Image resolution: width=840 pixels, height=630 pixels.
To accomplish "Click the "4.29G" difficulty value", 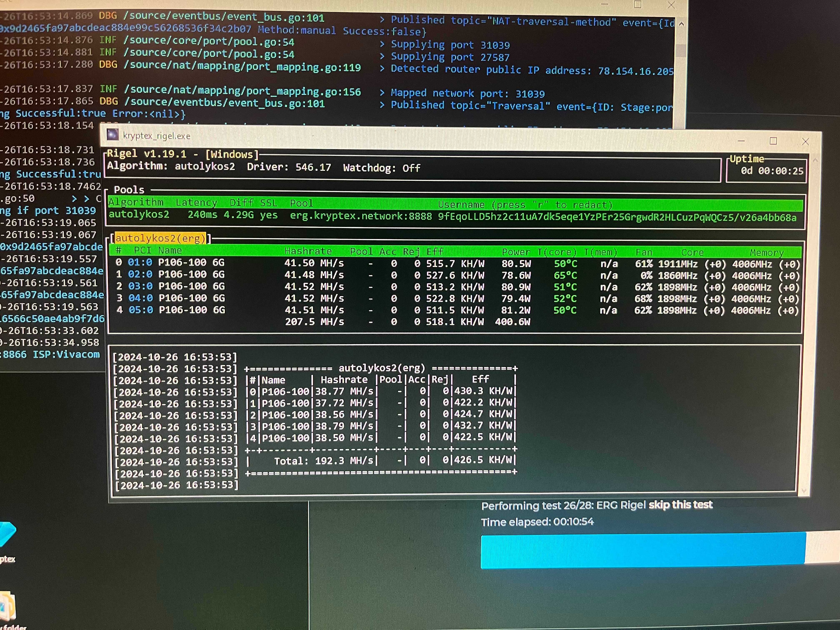I will click(239, 215).
